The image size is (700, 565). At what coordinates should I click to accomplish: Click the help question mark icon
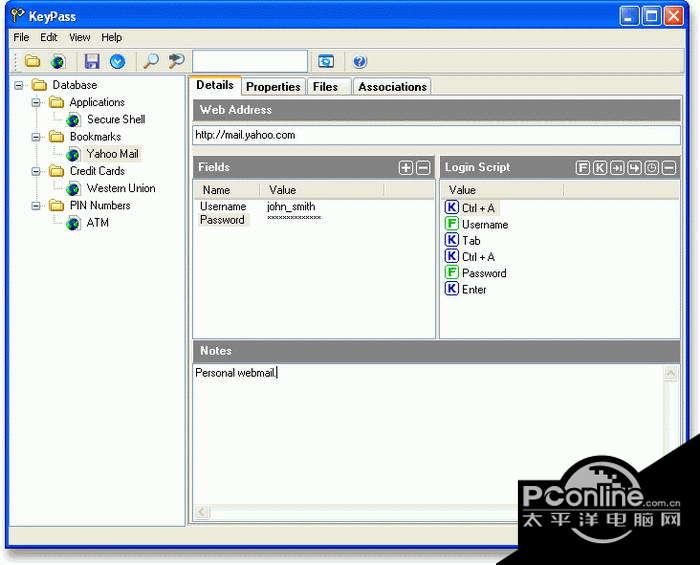(x=359, y=61)
